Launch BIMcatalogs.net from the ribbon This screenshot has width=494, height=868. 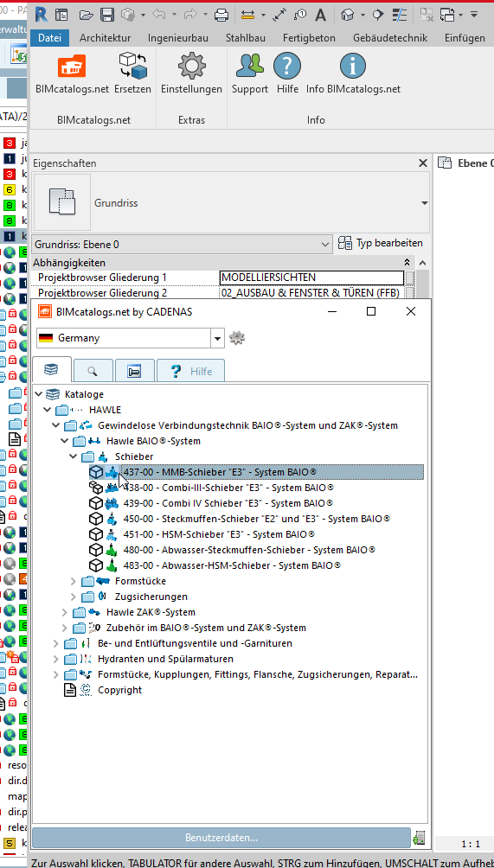pos(72,73)
